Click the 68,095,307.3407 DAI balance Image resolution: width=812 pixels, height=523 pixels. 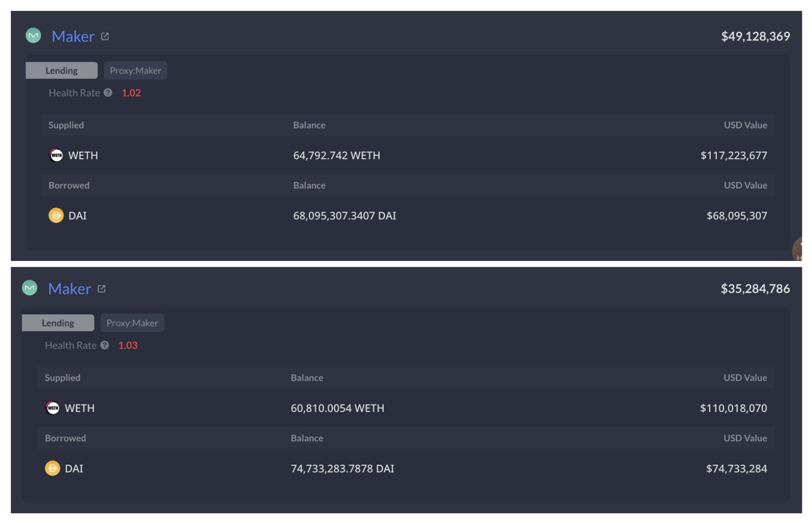coord(344,216)
